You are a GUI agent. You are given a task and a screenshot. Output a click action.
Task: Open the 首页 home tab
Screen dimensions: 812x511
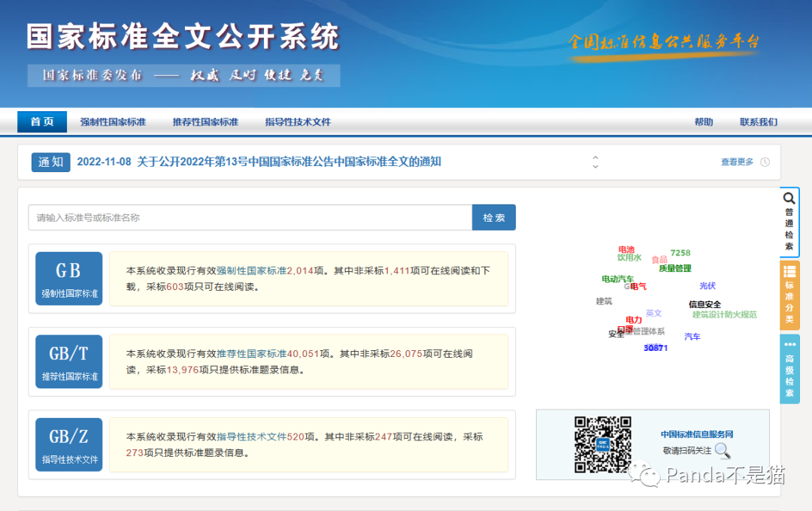42,122
